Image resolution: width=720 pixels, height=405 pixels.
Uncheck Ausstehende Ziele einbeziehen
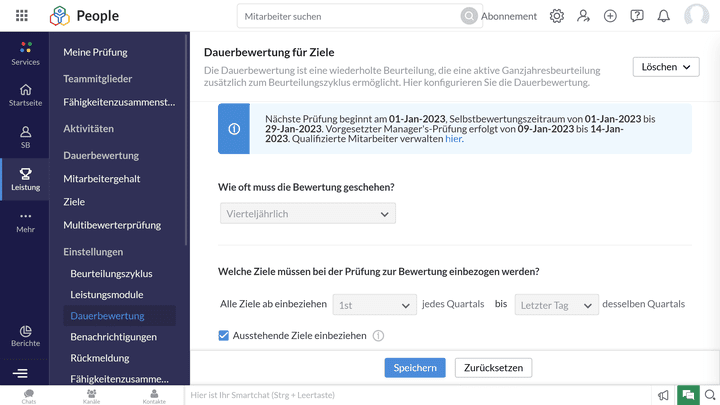click(x=224, y=336)
